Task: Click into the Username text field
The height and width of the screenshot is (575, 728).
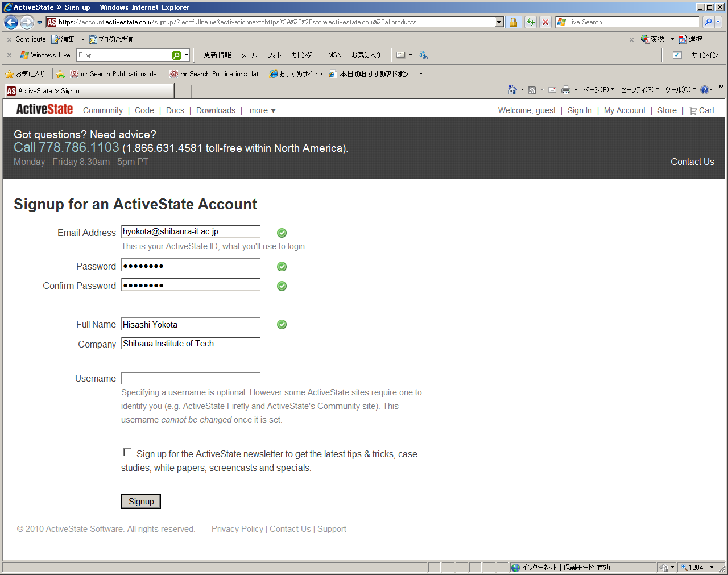Action: tap(191, 378)
